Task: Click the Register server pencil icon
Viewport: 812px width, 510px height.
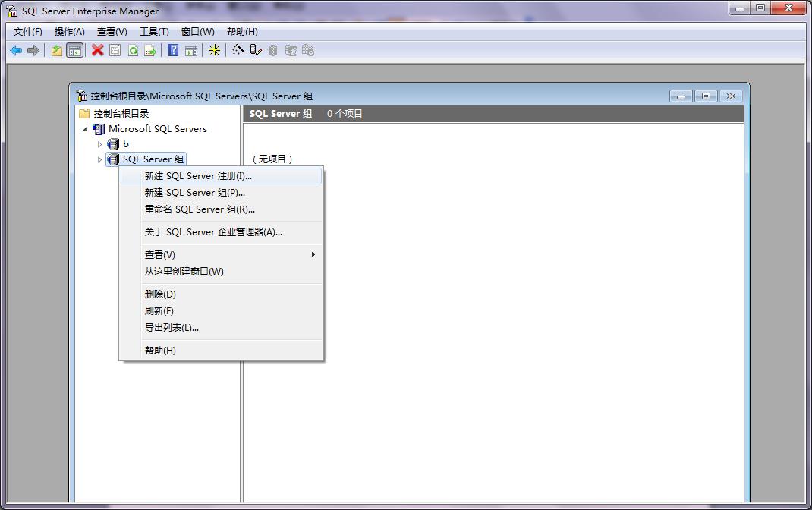Action: coord(255,50)
